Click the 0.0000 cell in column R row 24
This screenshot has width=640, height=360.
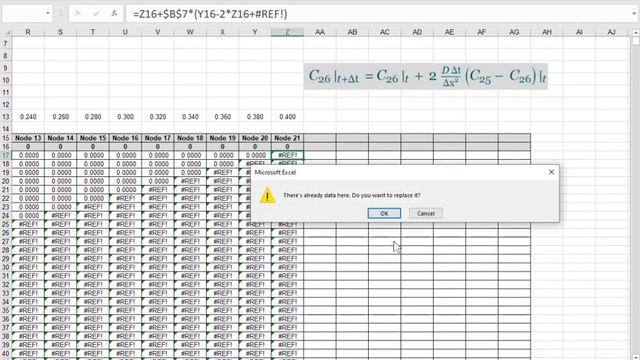point(28,216)
